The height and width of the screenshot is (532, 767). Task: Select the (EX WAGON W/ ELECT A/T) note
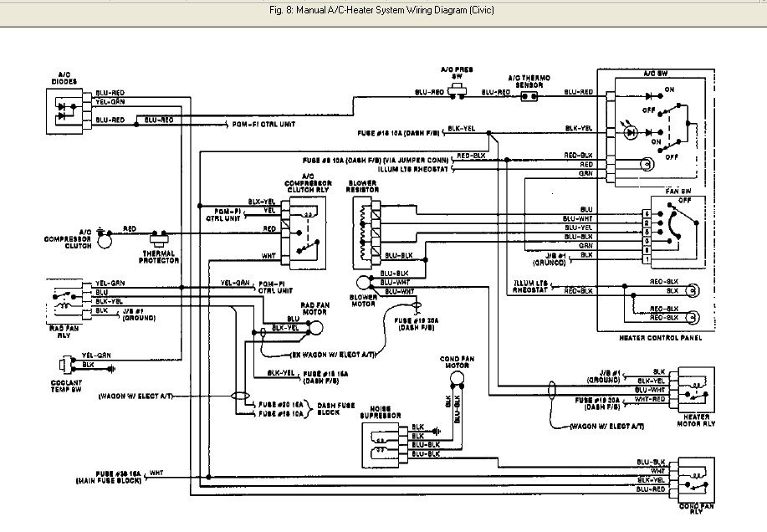click(333, 355)
